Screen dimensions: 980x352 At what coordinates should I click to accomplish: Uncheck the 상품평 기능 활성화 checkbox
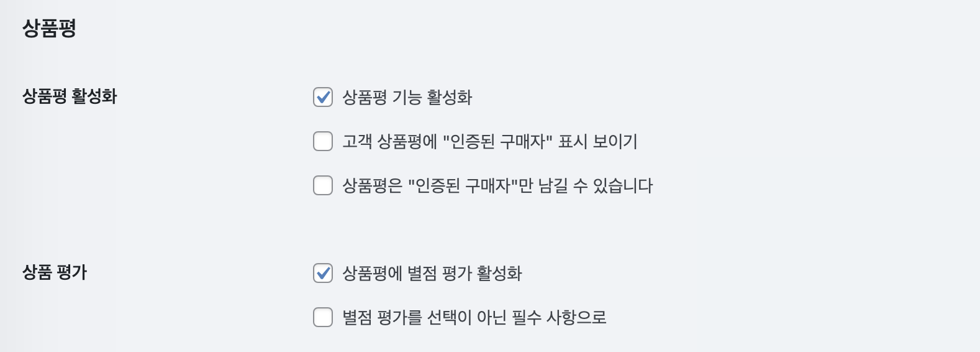coord(323,97)
